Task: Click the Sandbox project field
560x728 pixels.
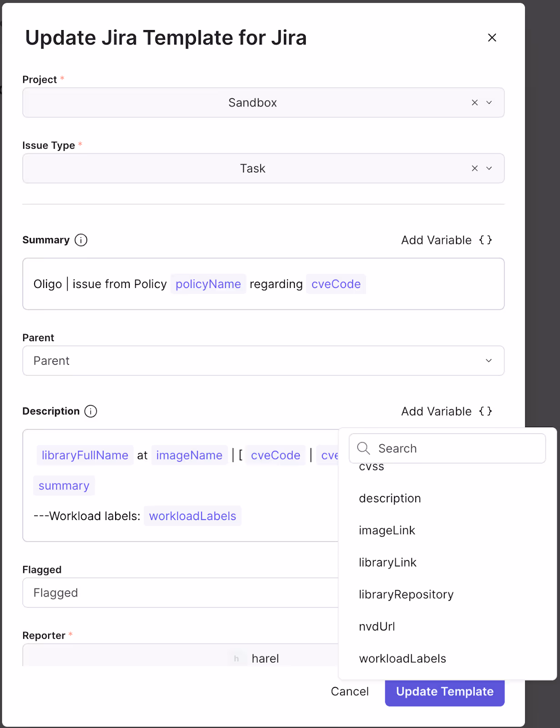Action: click(x=263, y=103)
